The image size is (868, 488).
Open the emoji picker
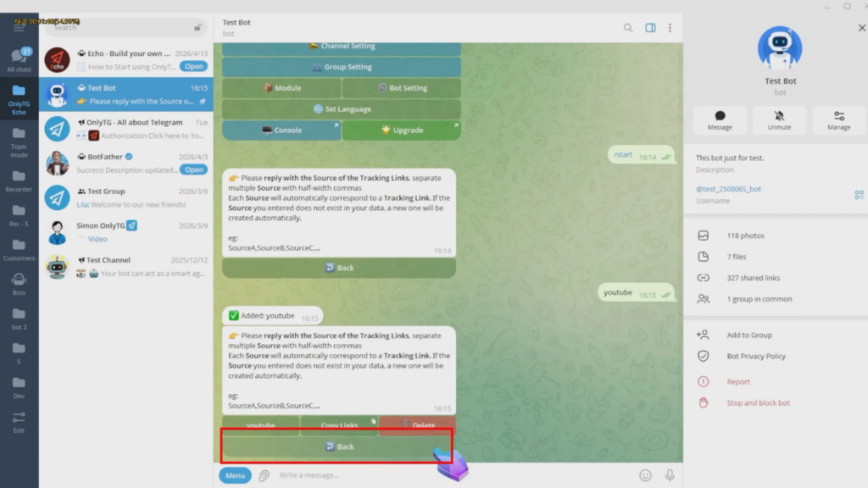point(645,475)
